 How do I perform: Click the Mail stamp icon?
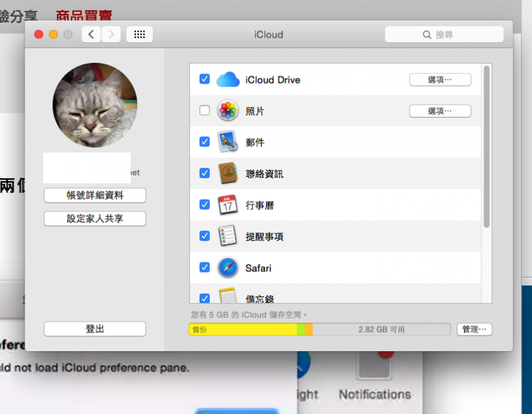pos(228,141)
